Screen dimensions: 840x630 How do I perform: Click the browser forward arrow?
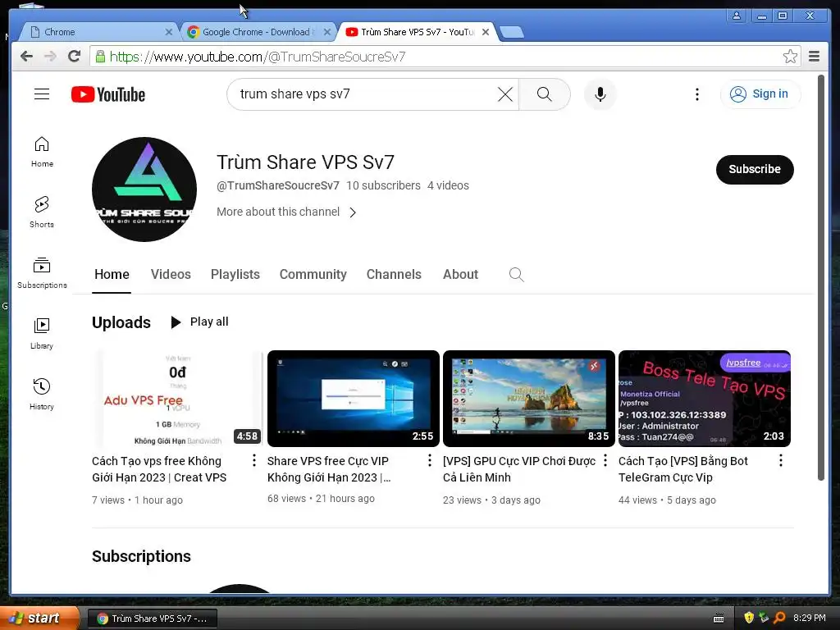point(50,57)
